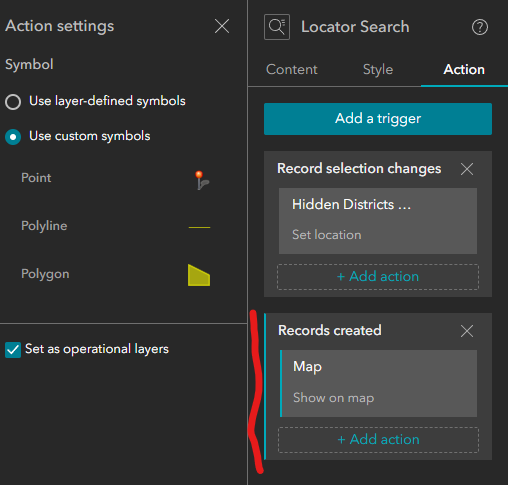Switch to the Style tab
Viewport: 508px width, 485px height.
click(378, 69)
